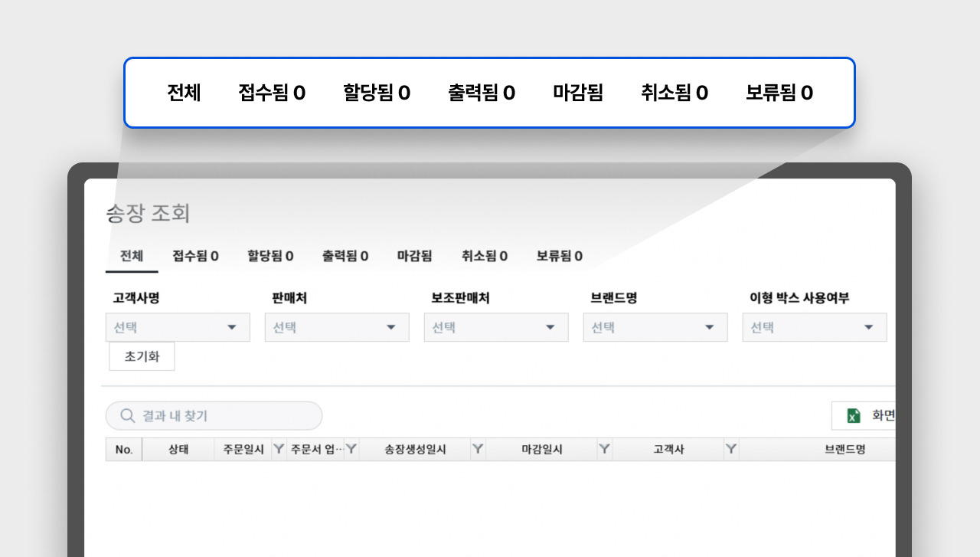The image size is (980, 557).
Task: Click the 초기화 reset button
Action: click(x=142, y=356)
